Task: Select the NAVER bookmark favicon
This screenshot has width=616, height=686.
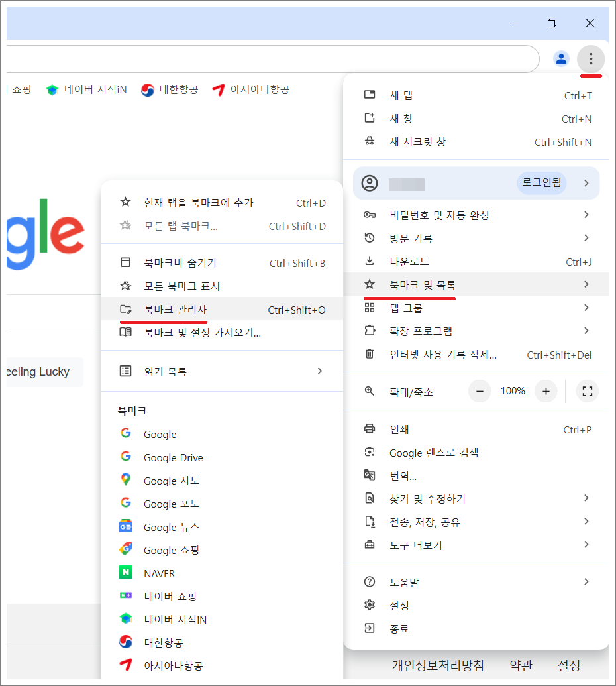Action: [126, 573]
